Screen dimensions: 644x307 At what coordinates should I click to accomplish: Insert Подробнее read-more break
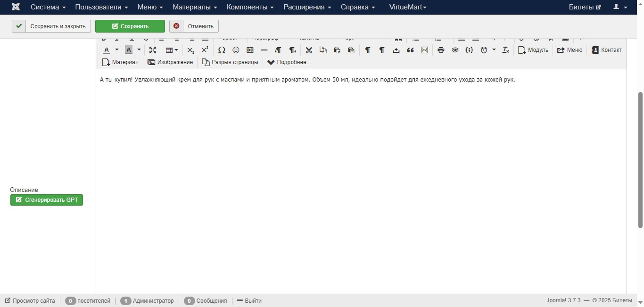pos(289,62)
